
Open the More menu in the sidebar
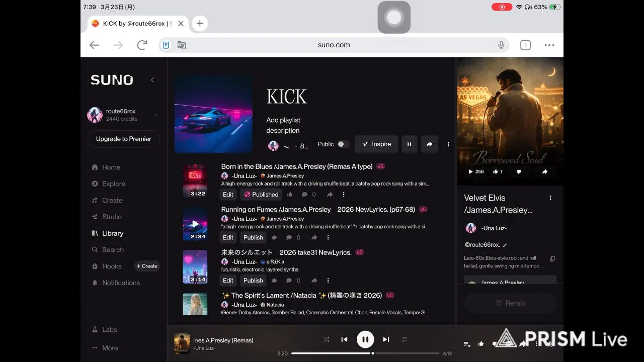tap(105, 348)
